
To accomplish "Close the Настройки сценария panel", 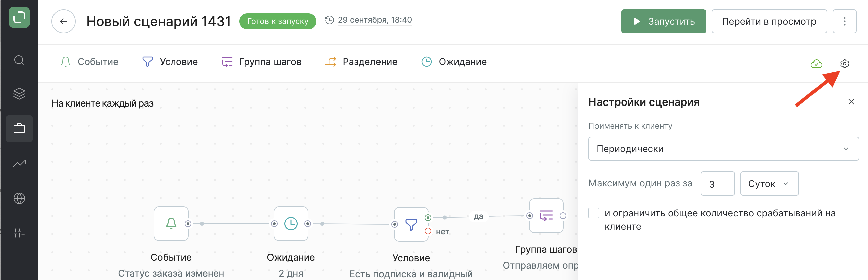I will (x=851, y=102).
